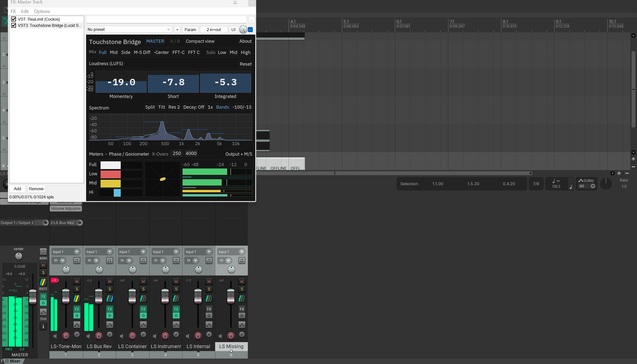The image size is (637, 364).
Task: Switch to Compact view
Action: (x=200, y=41)
